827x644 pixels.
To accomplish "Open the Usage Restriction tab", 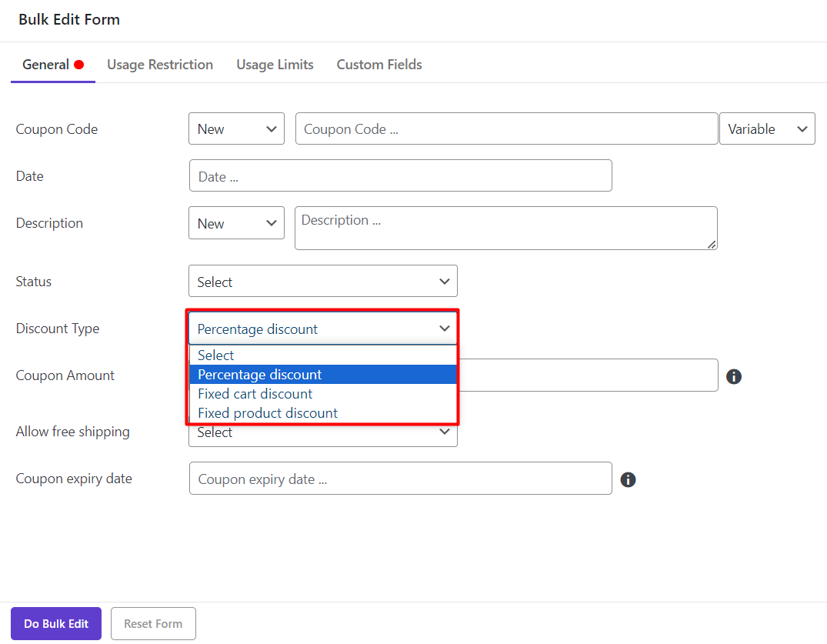I will [160, 65].
